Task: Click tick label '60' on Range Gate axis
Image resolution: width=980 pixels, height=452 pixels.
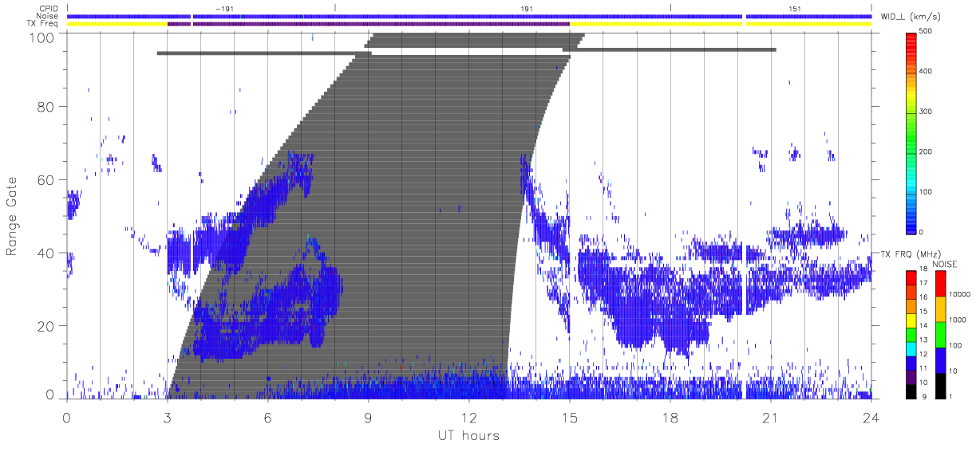Action: [x=46, y=179]
